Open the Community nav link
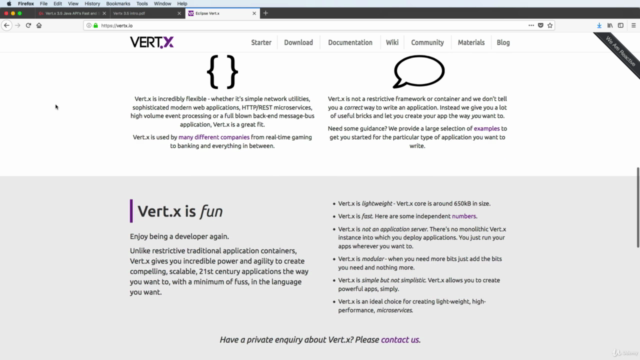The width and height of the screenshot is (640, 360). pyautogui.click(x=427, y=42)
